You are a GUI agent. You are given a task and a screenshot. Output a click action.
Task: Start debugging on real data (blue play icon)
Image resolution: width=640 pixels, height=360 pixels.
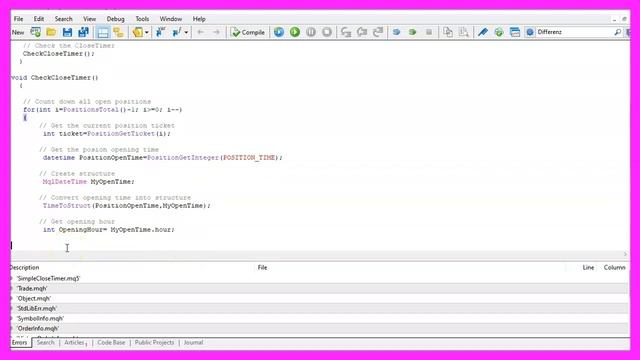point(279,32)
